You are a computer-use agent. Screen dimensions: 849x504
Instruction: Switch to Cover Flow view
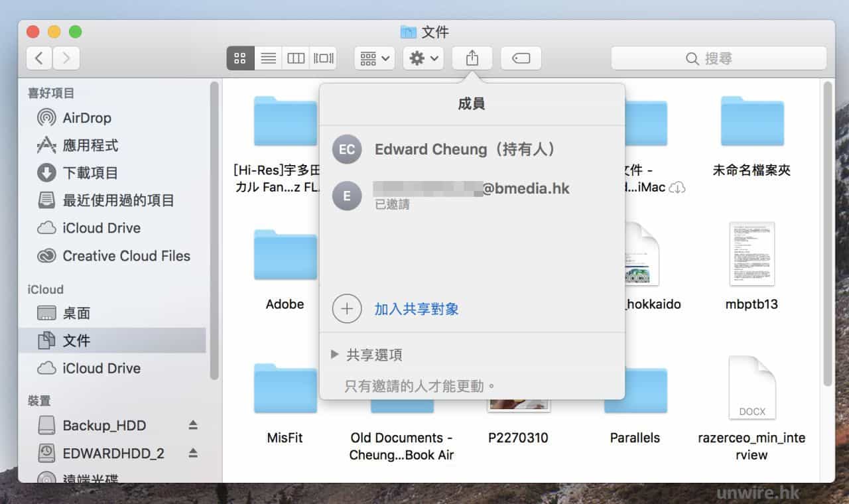324,58
